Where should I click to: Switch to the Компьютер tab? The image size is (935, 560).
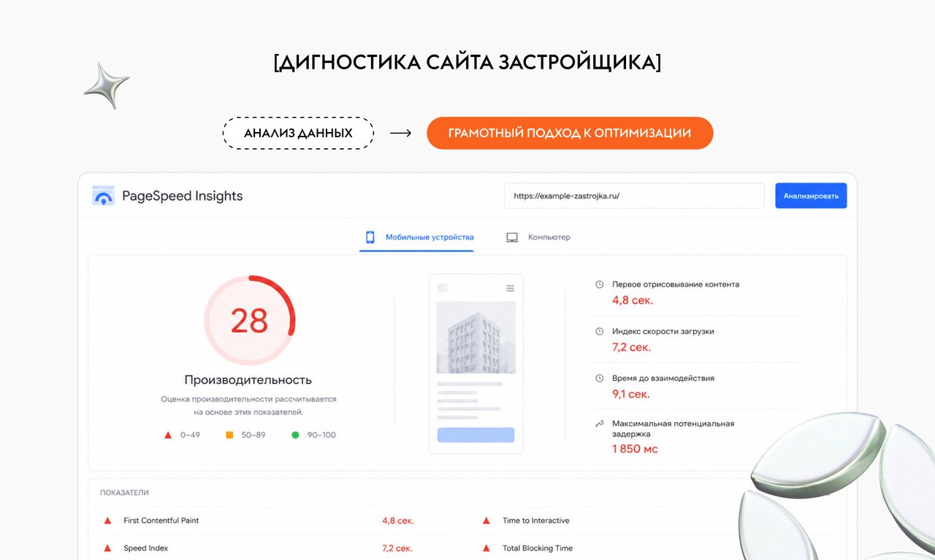(538, 237)
